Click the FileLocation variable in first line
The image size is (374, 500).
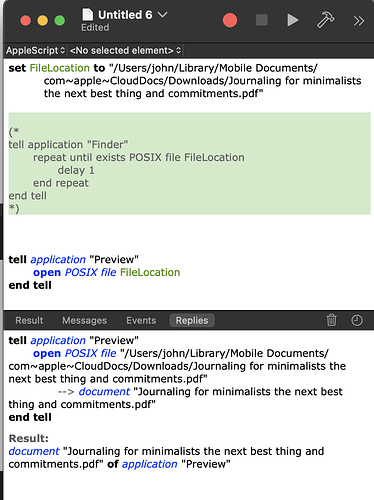coord(60,68)
